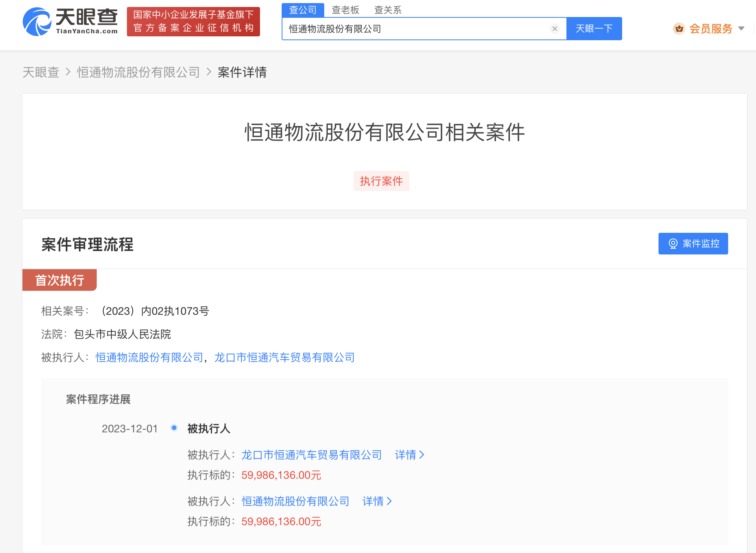Image resolution: width=756 pixels, height=553 pixels.
Task: Click the crown icon beside 会员服务
Action: (x=679, y=29)
